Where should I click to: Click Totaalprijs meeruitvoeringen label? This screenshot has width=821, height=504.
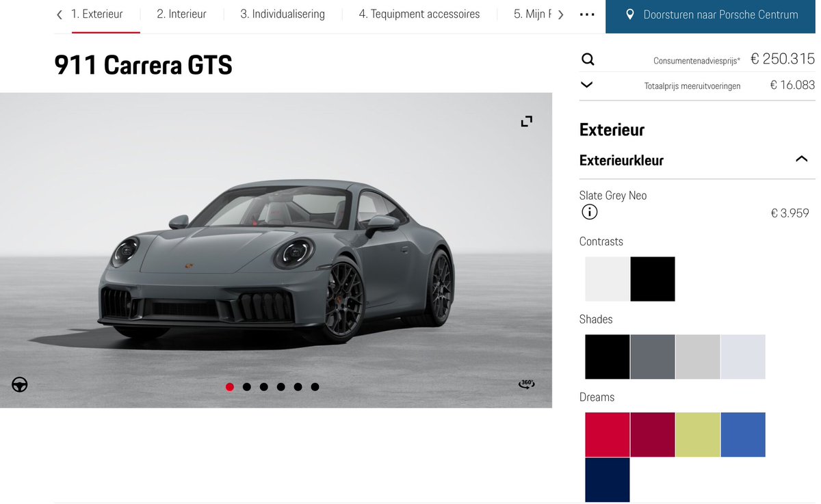(692, 86)
